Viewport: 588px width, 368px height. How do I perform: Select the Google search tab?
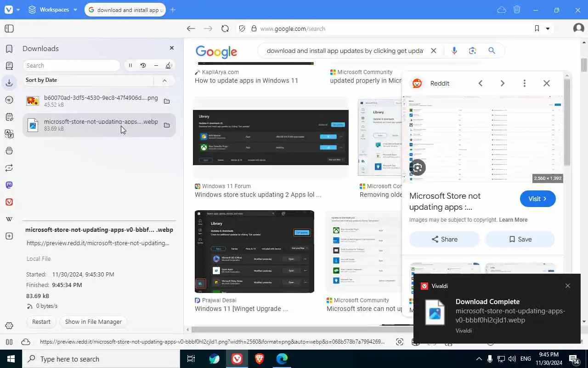[125, 10]
